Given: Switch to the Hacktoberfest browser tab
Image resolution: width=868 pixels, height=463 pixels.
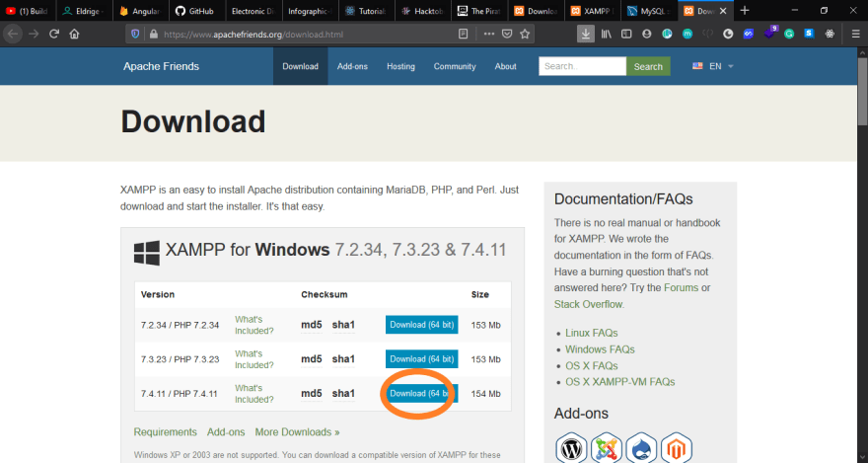Looking at the screenshot, I should 422,11.
